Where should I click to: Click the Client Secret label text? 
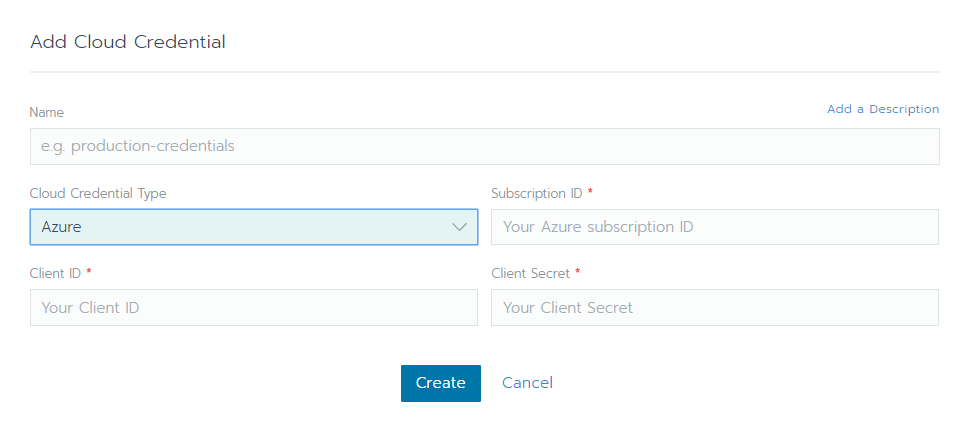531,273
